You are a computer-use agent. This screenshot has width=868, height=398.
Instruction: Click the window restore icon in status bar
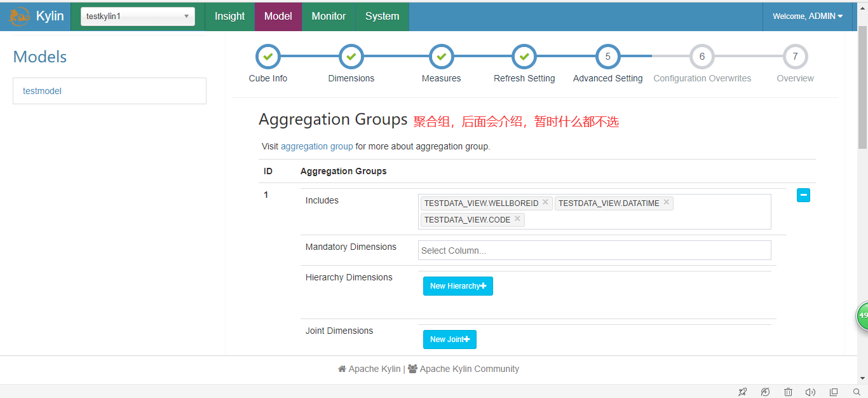[x=834, y=392]
